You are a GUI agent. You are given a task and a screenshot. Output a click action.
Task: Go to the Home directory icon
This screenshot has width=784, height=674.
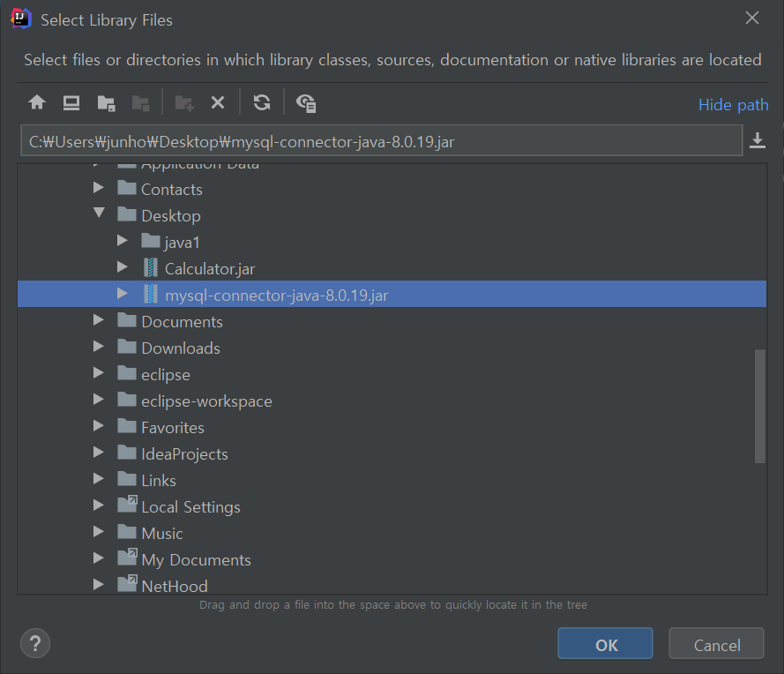[x=37, y=103]
